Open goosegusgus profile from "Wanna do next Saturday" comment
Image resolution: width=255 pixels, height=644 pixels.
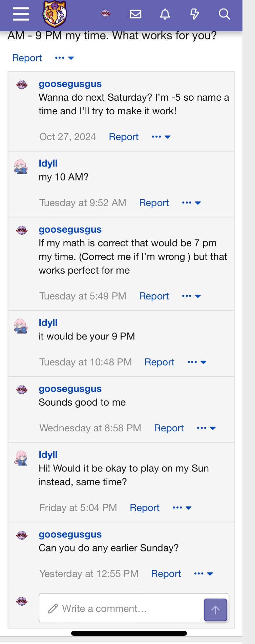70,84
